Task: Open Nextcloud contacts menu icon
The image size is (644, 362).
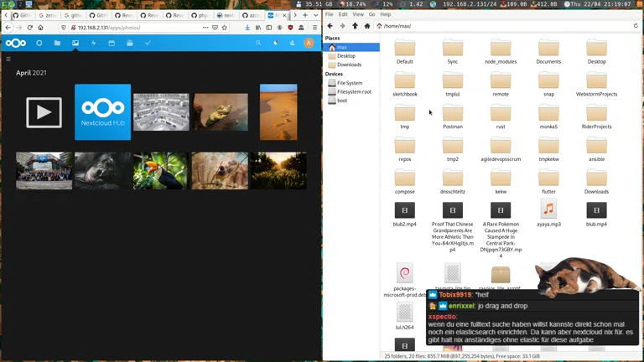Action: pyautogui.click(x=292, y=43)
